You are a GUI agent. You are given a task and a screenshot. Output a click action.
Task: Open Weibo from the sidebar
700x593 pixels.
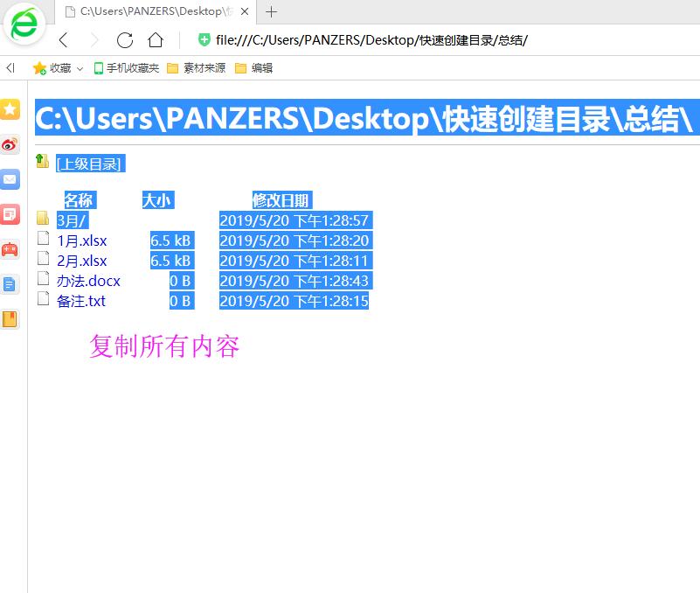10,144
